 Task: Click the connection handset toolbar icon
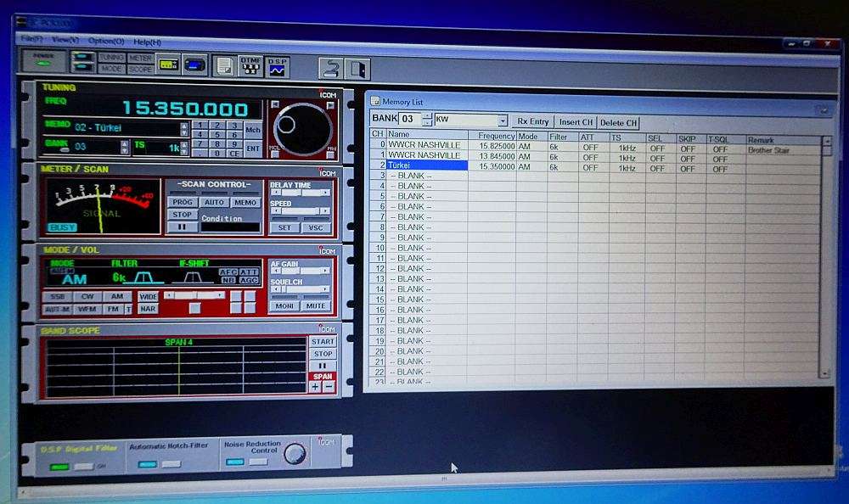[330, 64]
